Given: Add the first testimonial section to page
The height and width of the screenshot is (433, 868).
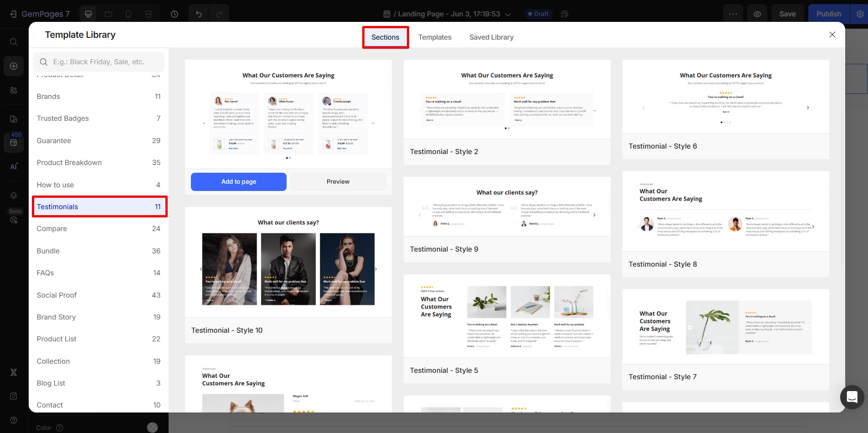Looking at the screenshot, I should click(x=238, y=181).
